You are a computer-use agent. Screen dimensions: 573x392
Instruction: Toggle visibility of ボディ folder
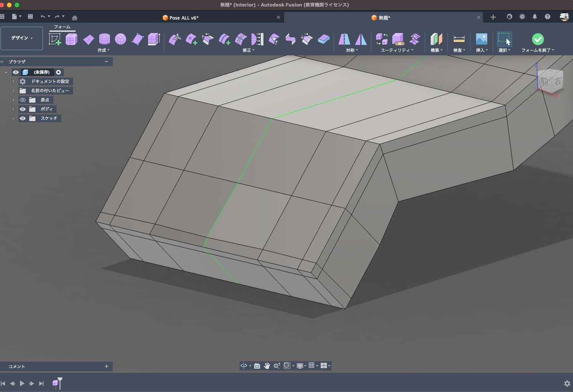coord(23,109)
